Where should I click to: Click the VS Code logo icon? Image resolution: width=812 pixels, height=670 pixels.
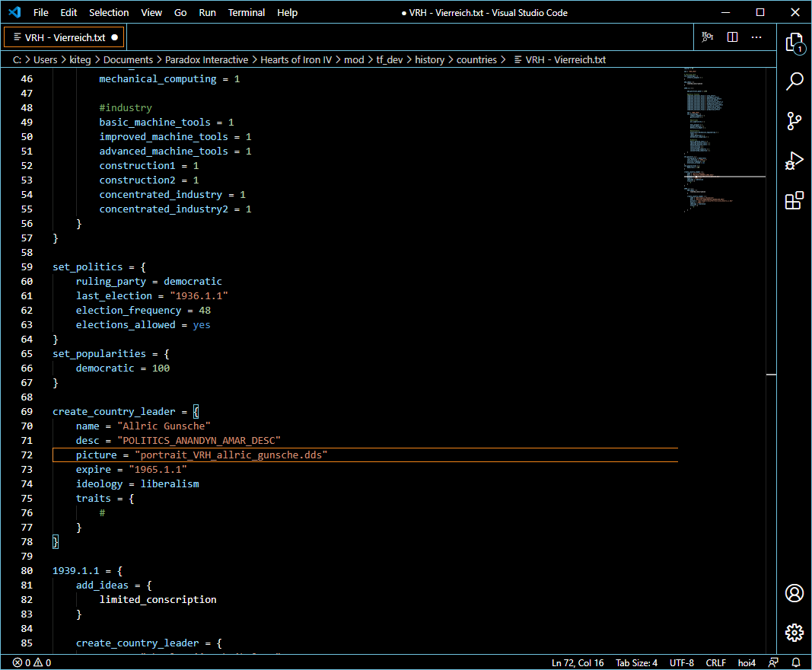(14, 12)
